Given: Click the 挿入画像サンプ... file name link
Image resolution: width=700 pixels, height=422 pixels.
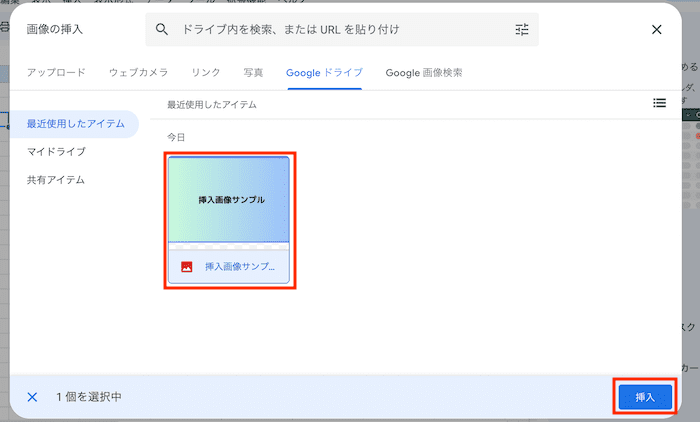Looking at the screenshot, I should tap(240, 267).
